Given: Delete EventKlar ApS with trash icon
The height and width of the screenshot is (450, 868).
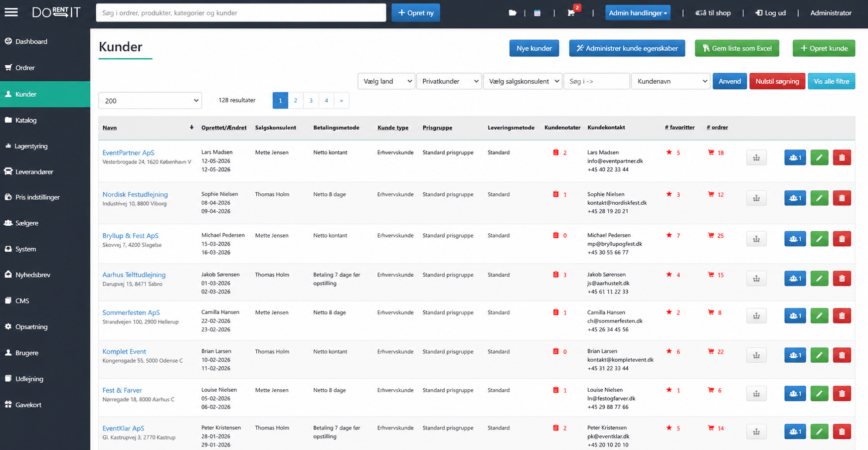Looking at the screenshot, I should coord(842,432).
